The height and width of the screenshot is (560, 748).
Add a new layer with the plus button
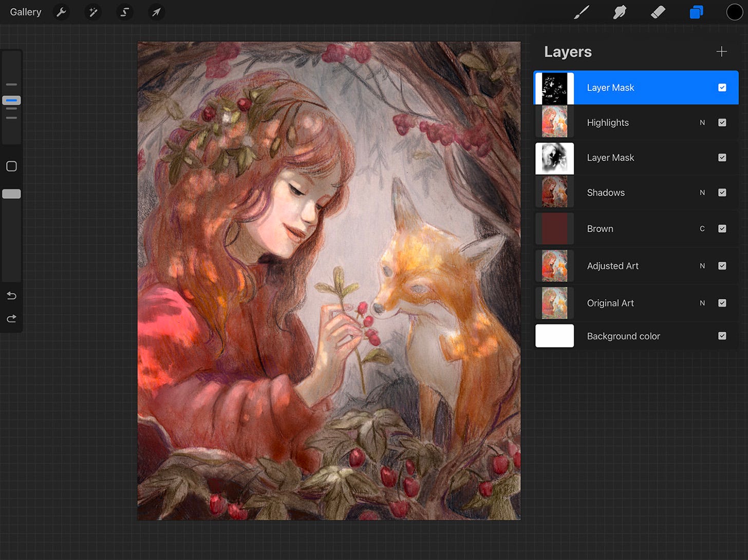coord(721,51)
